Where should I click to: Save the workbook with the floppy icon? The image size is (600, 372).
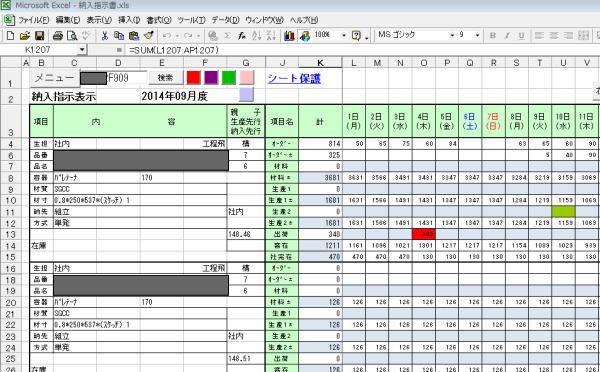pos(39,36)
